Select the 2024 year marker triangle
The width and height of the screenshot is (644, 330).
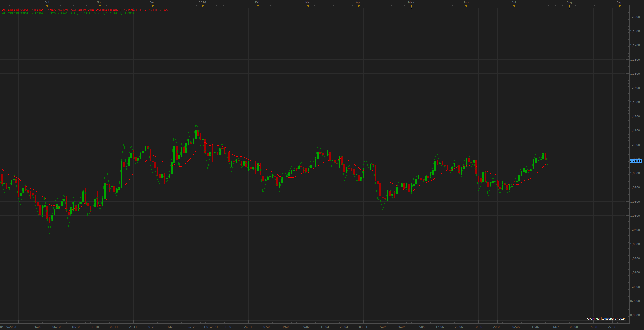(203, 6)
